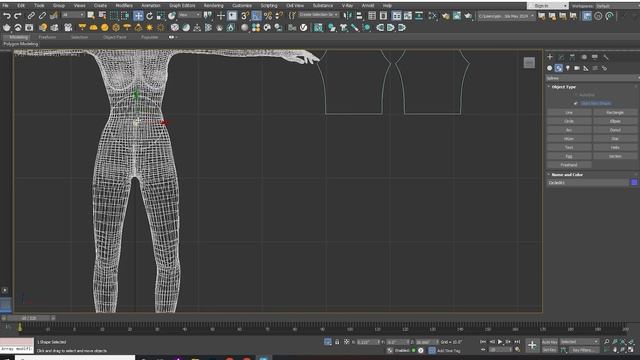
Task: Open the Selected key filter dropdown
Action: (x=580, y=342)
